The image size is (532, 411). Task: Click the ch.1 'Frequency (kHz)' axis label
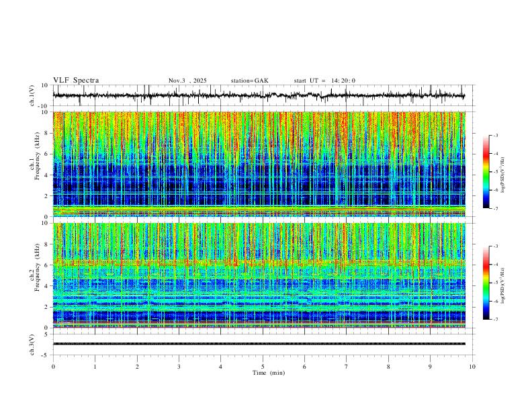[37, 156]
